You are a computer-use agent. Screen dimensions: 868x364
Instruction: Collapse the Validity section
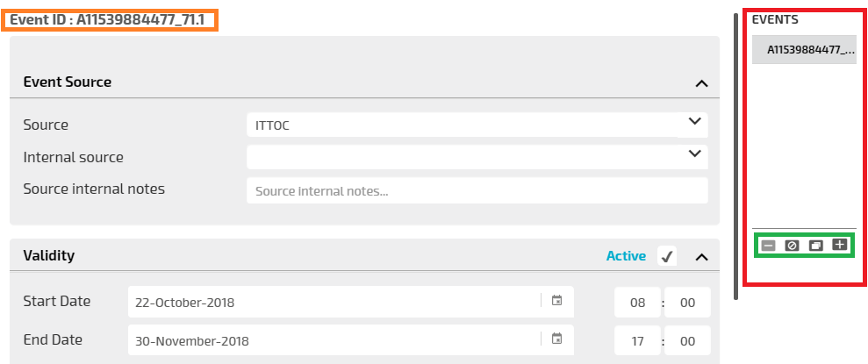click(x=701, y=257)
